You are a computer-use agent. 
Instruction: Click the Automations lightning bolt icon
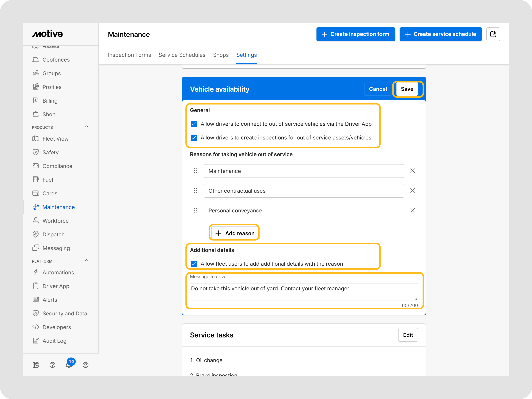36,272
